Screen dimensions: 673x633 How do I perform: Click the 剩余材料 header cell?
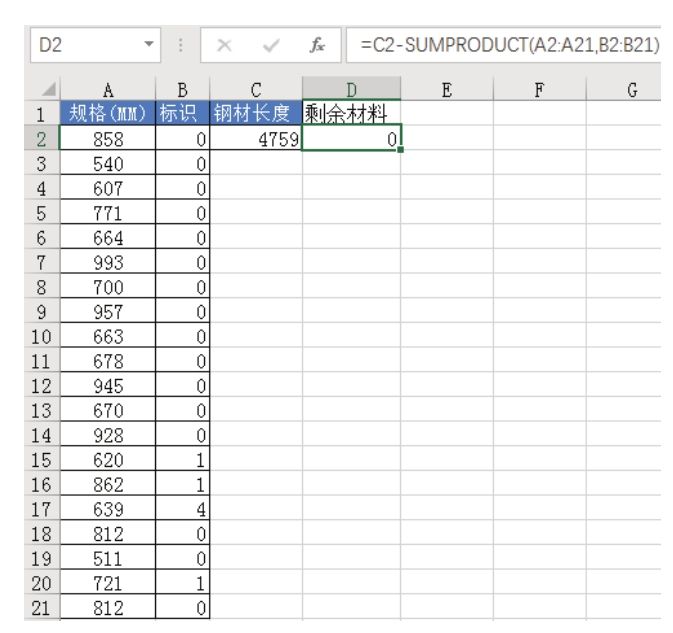(351, 108)
